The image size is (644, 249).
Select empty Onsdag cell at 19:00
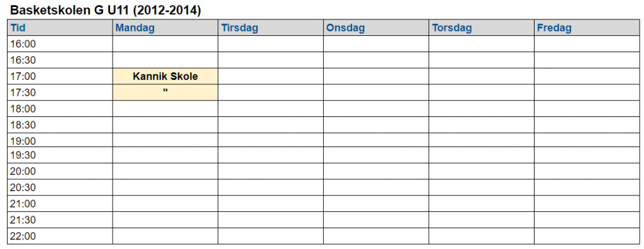pyautogui.click(x=376, y=140)
